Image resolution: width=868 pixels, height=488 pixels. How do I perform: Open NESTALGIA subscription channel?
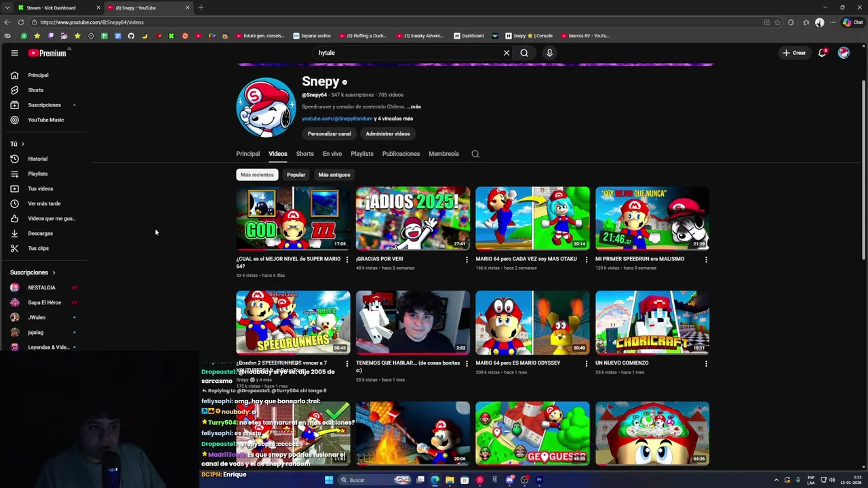[41, 287]
